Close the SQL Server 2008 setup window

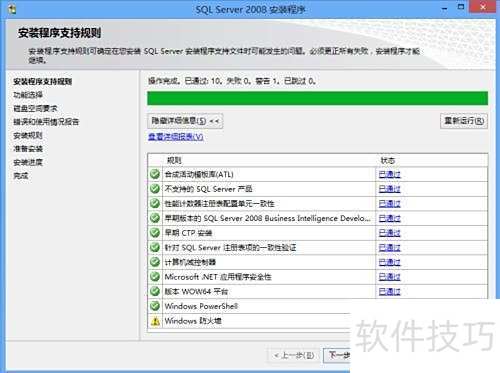tap(483, 7)
